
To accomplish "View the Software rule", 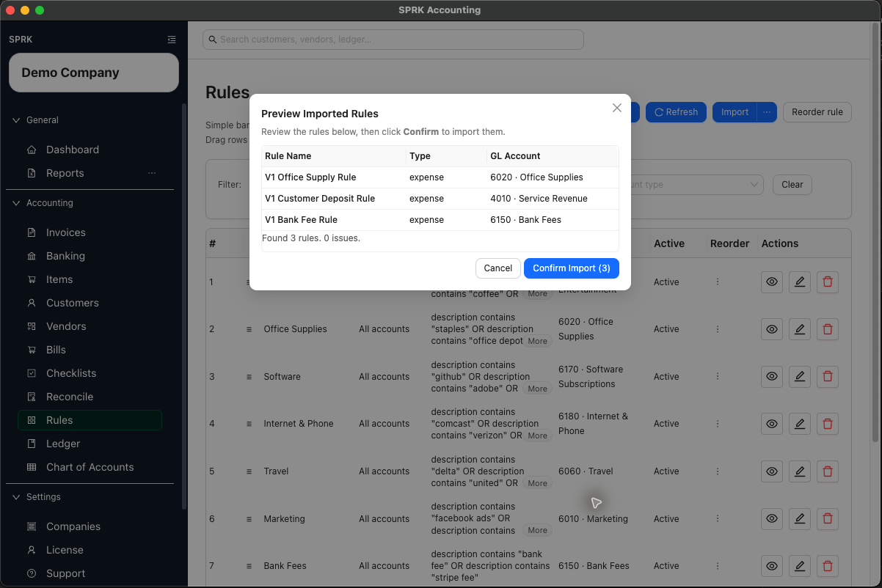I will (x=772, y=377).
